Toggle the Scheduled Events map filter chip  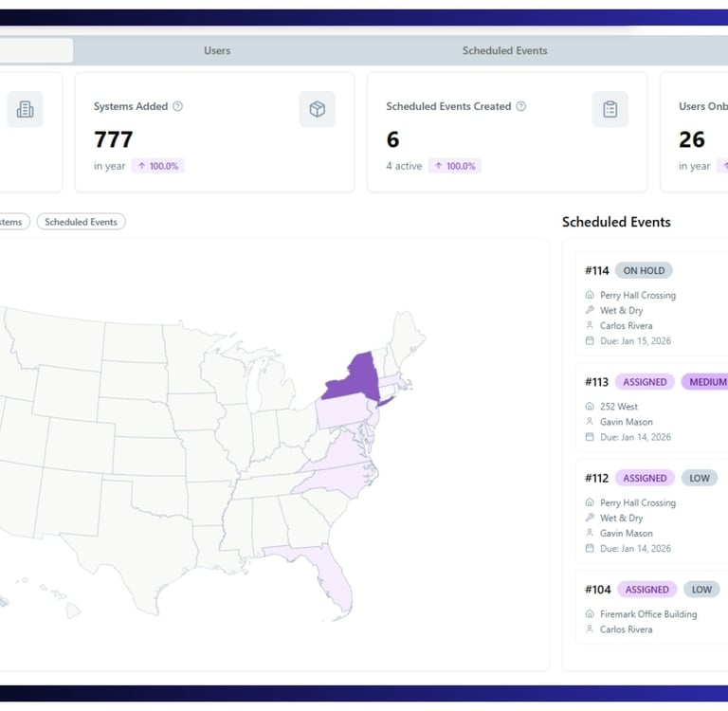(82, 222)
